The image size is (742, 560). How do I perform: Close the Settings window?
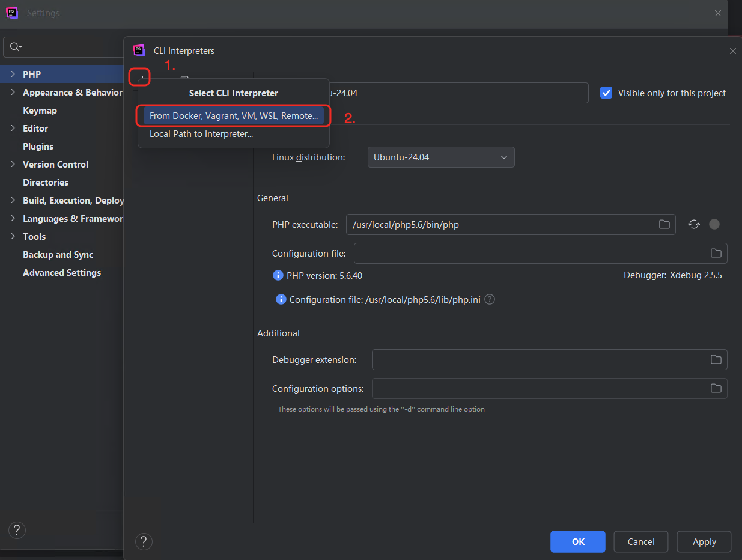[718, 13]
